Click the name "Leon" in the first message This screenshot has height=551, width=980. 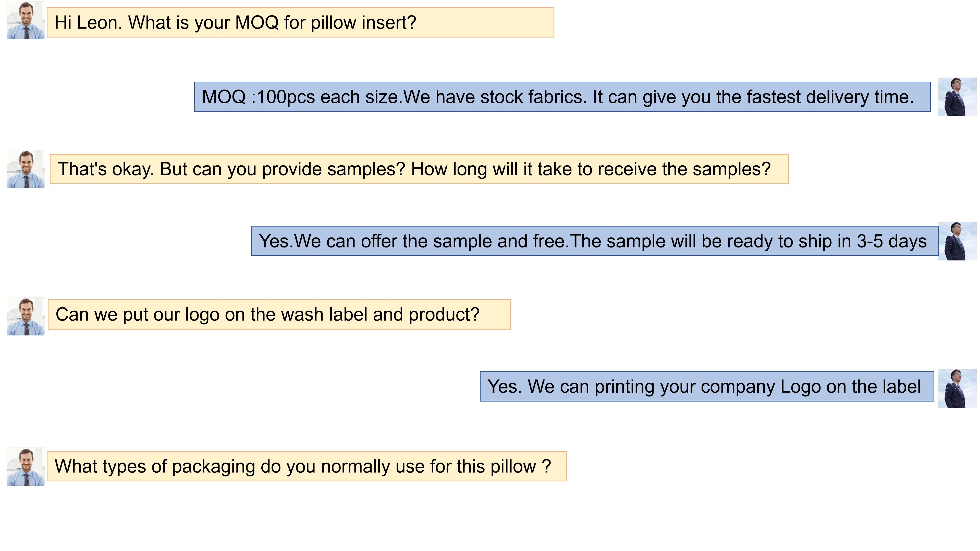[99, 22]
